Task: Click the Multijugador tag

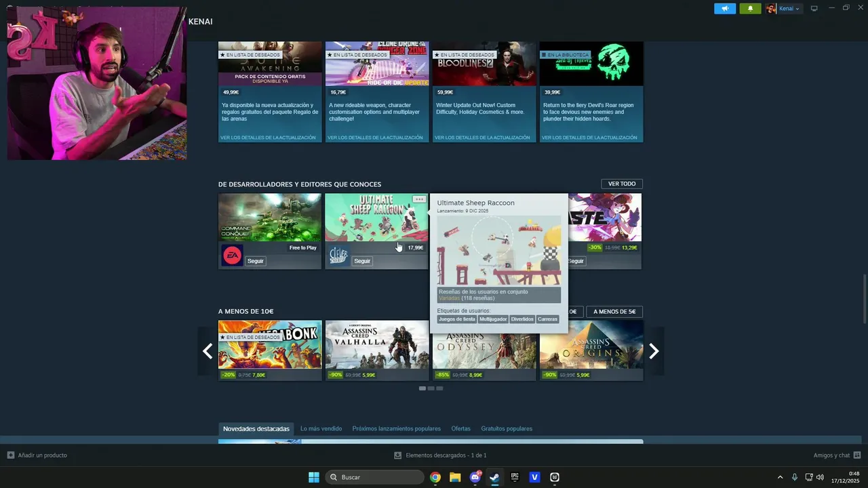Action: (x=493, y=319)
